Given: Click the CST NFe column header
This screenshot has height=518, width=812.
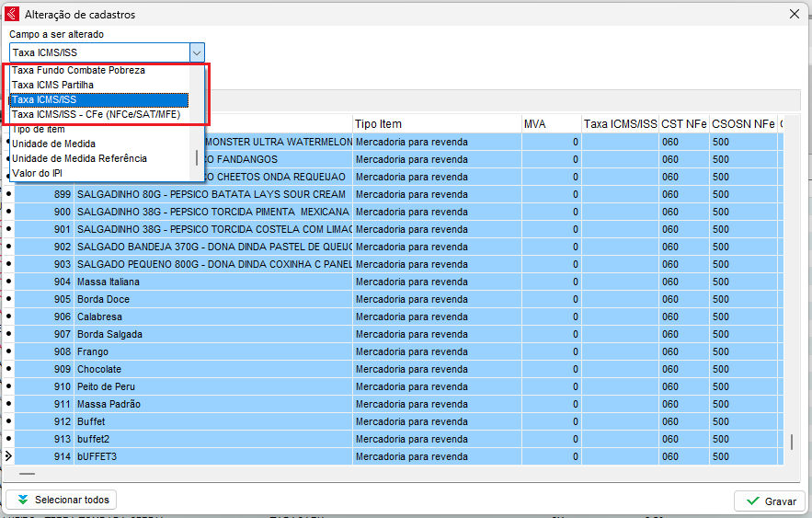Looking at the screenshot, I should tap(683, 123).
